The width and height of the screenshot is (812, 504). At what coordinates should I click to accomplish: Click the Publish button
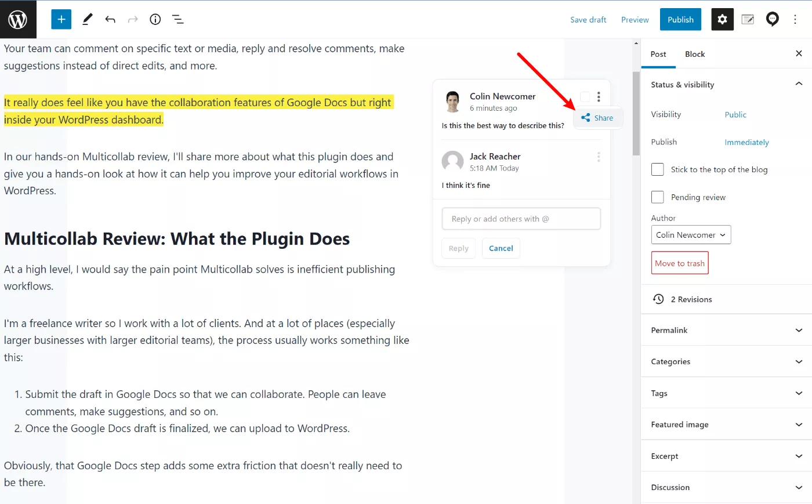(x=680, y=20)
